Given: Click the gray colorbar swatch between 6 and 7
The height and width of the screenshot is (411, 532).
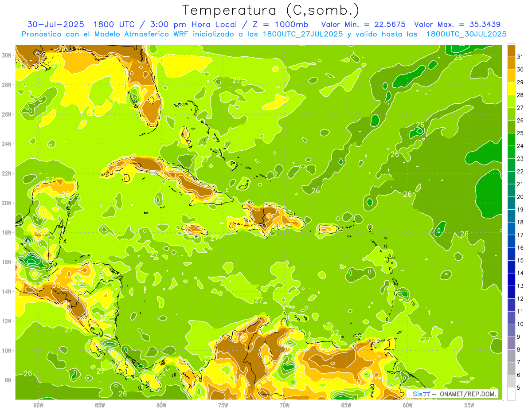Looking at the screenshot, I should click(511, 368).
